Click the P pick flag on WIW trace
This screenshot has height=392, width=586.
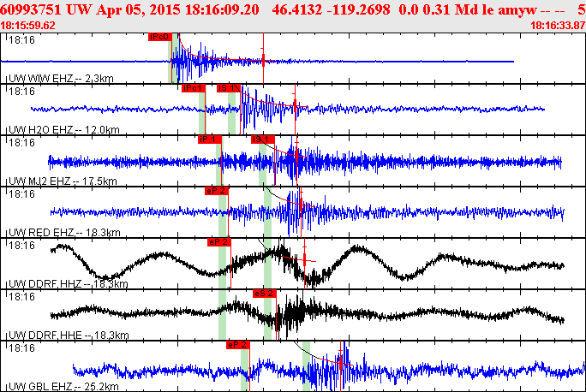[159, 38]
